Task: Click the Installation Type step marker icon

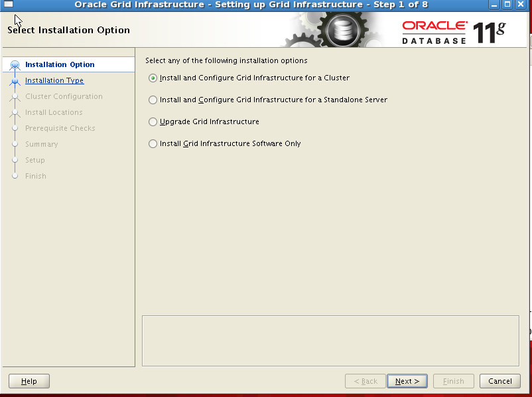Action: tap(15, 81)
